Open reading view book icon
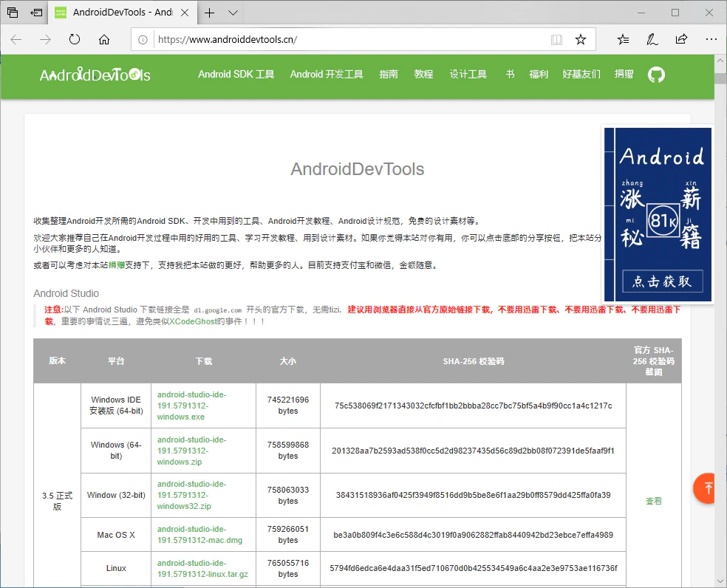The width and height of the screenshot is (727, 588). [556, 39]
